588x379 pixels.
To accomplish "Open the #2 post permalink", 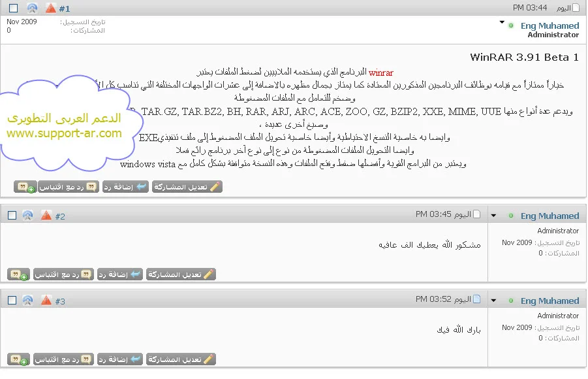I will click(60, 216).
